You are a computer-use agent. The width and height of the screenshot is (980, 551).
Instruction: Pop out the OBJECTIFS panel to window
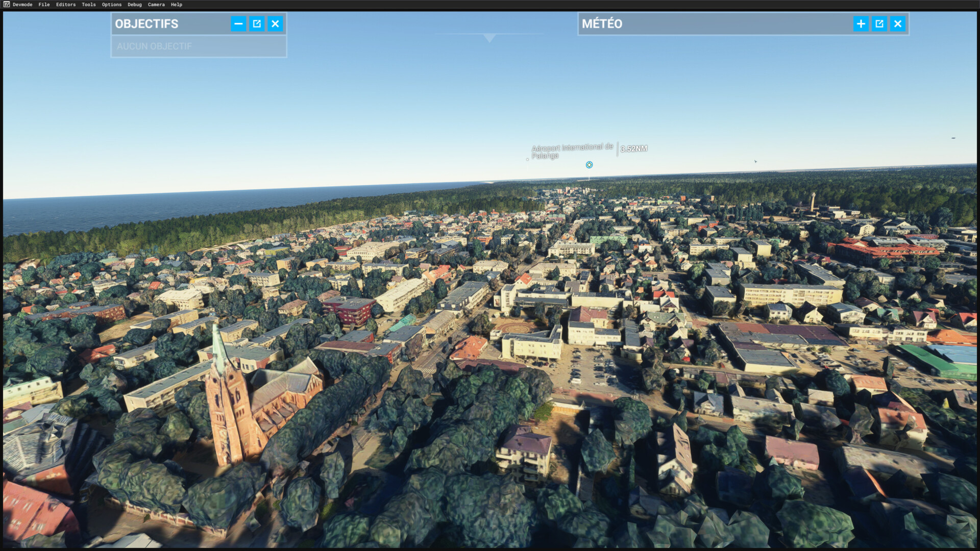(257, 24)
